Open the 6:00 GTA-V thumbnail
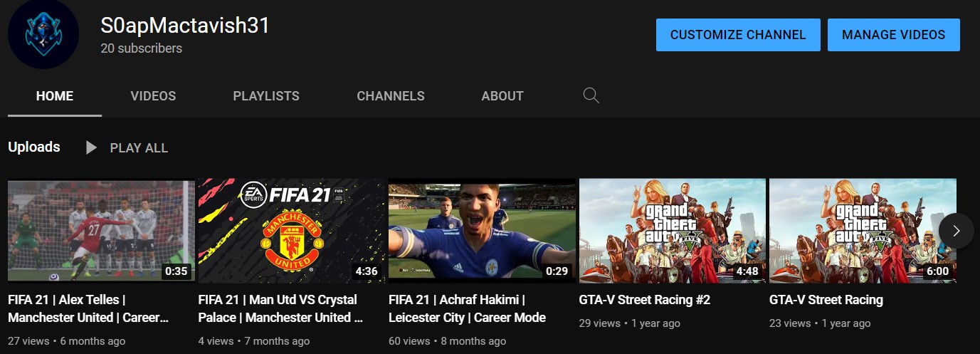The image size is (980, 354). pyautogui.click(x=863, y=231)
